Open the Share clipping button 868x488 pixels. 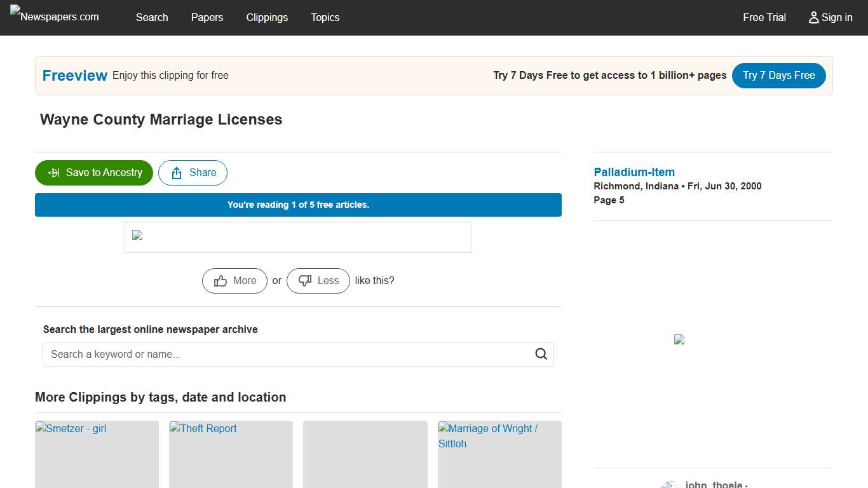193,173
